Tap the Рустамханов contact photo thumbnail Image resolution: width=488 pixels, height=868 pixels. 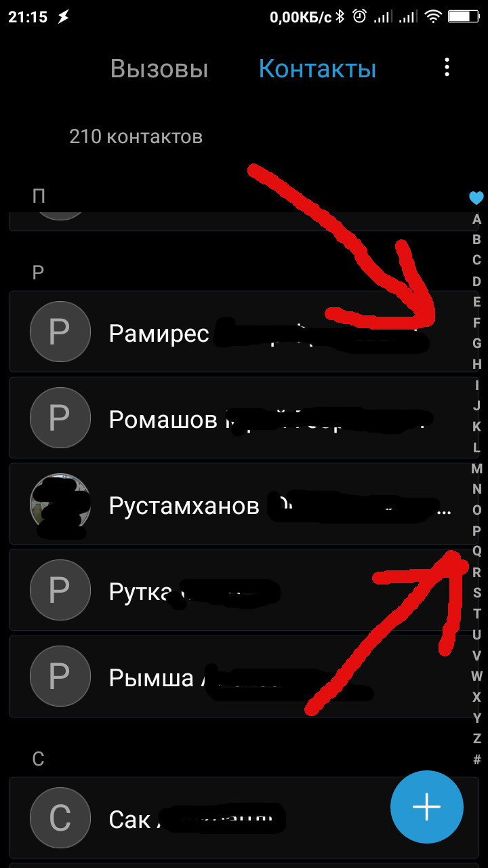pos(60,504)
